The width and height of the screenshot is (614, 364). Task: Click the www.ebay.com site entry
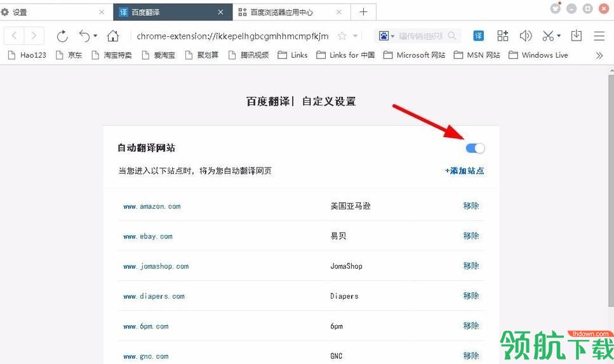coord(147,237)
